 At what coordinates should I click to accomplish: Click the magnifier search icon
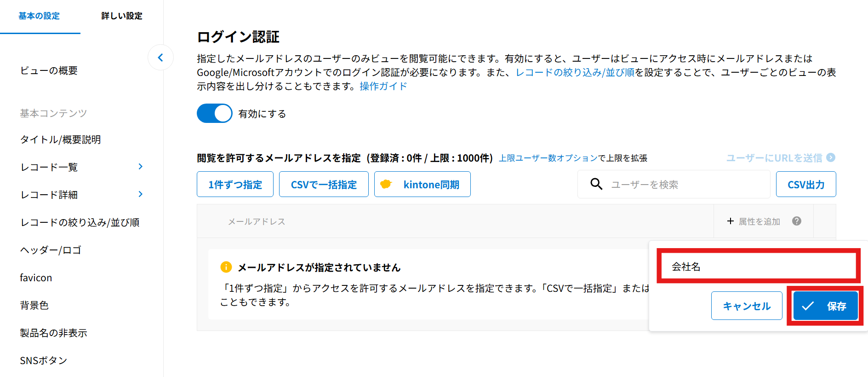point(596,184)
